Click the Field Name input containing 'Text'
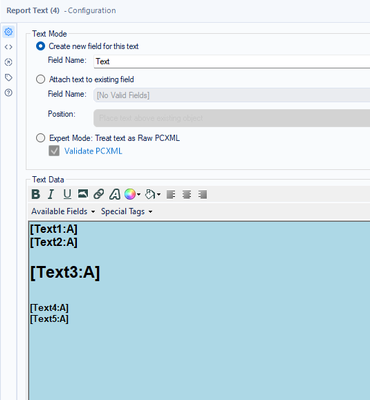 point(232,62)
